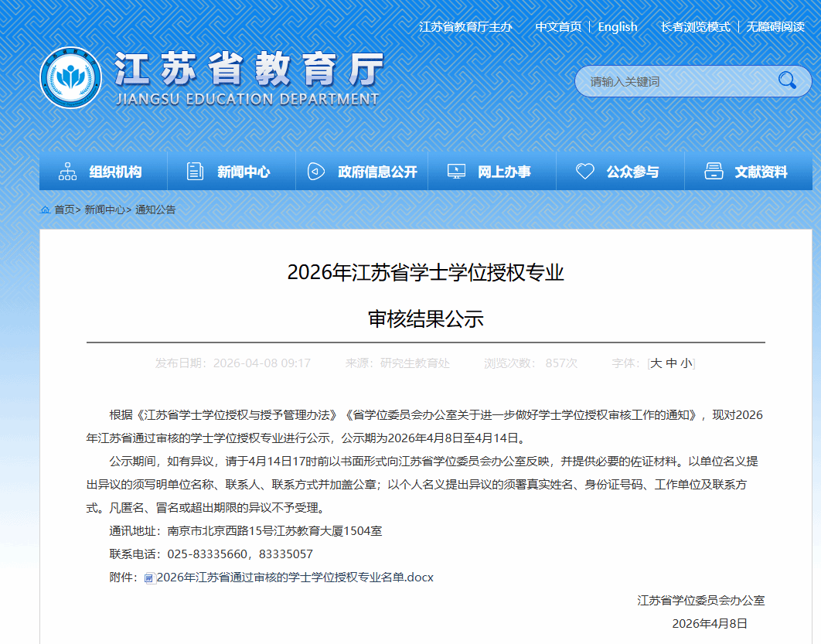Screen dimensions: 821x644
Task: Switch to the English site version
Action: (617, 27)
